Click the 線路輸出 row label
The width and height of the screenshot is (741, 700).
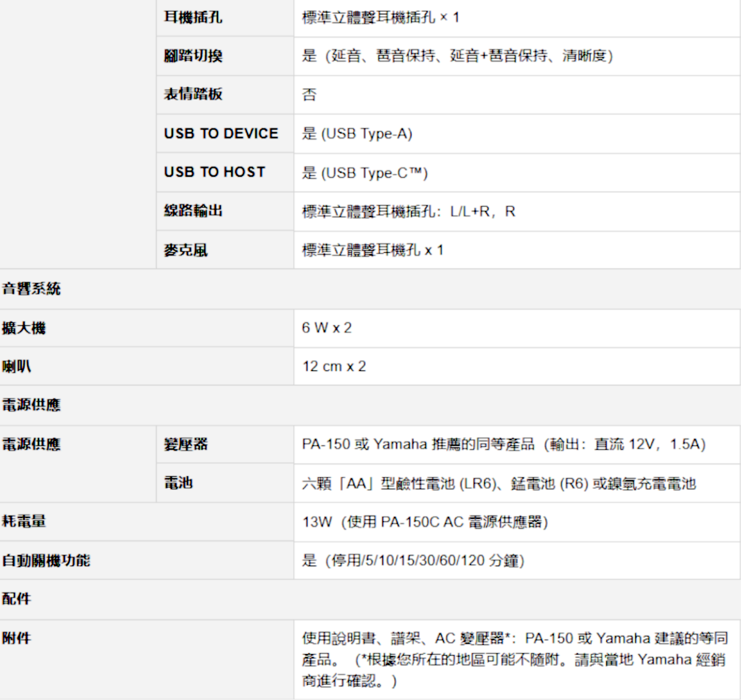click(193, 211)
